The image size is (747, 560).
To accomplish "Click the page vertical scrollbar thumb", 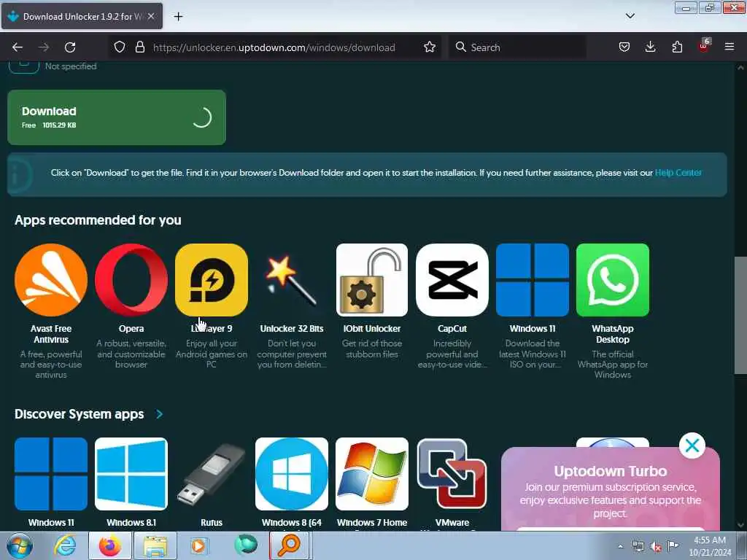I will click(x=740, y=315).
